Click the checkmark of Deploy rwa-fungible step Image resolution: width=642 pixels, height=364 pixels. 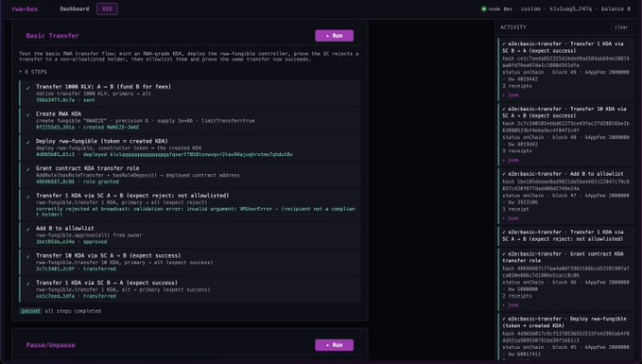pyautogui.click(x=27, y=142)
